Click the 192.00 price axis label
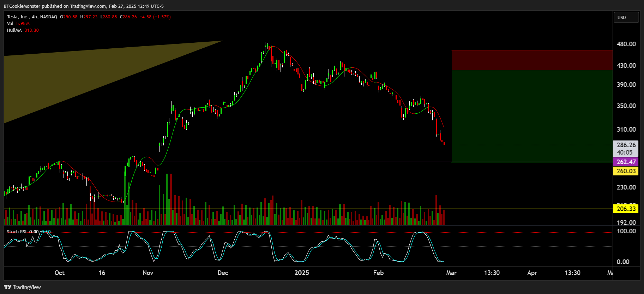644x294 pixels. click(626, 223)
